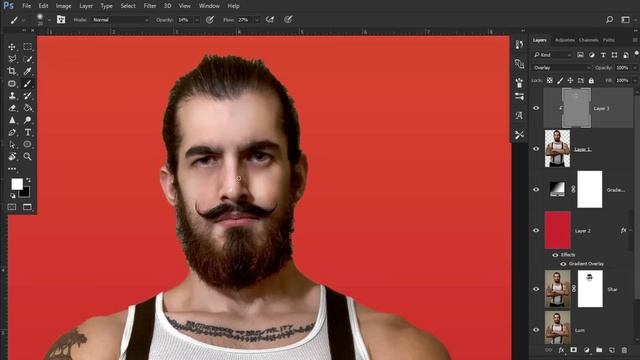Toggle the Lock position button
The height and width of the screenshot is (360, 640).
570,80
